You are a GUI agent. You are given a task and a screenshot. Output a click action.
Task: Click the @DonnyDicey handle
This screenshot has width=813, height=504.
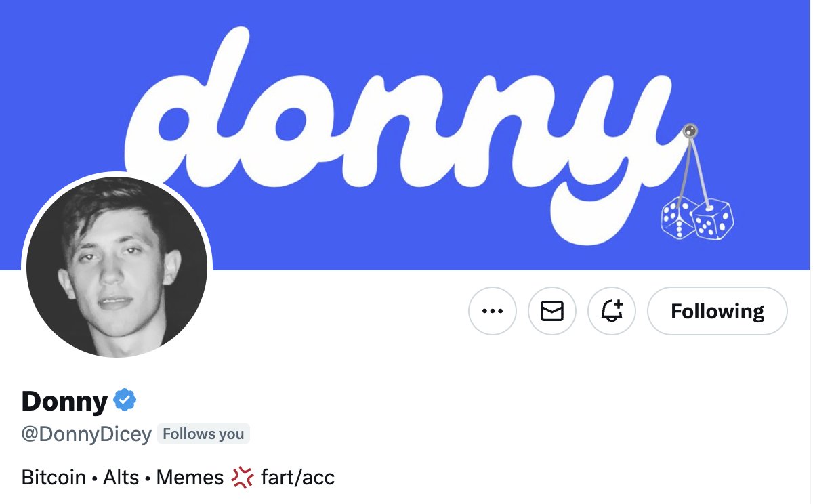(x=87, y=434)
